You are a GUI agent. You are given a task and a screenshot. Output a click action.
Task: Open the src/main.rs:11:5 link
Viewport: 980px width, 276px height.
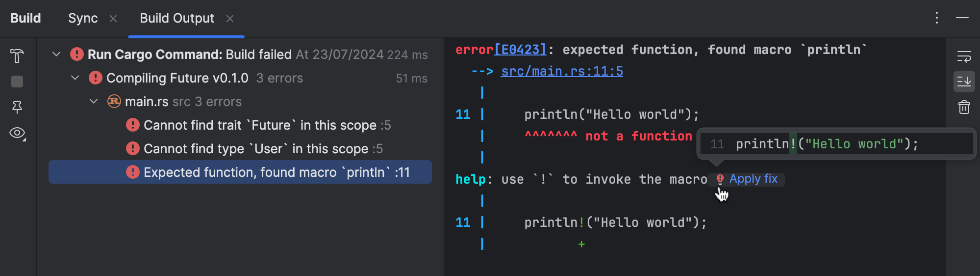point(562,72)
